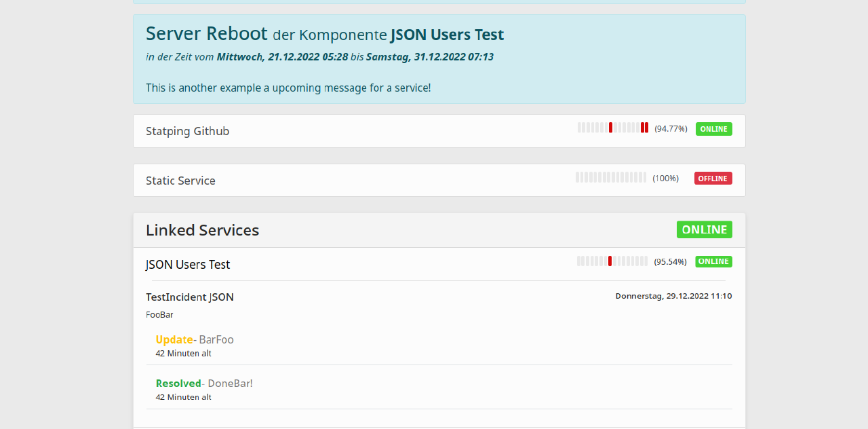Click the 95.54% uptime value

(670, 262)
